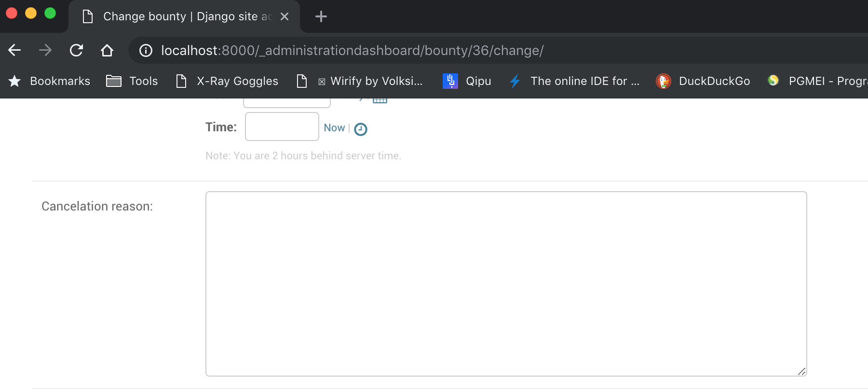Click the browser forward arrow

click(45, 50)
